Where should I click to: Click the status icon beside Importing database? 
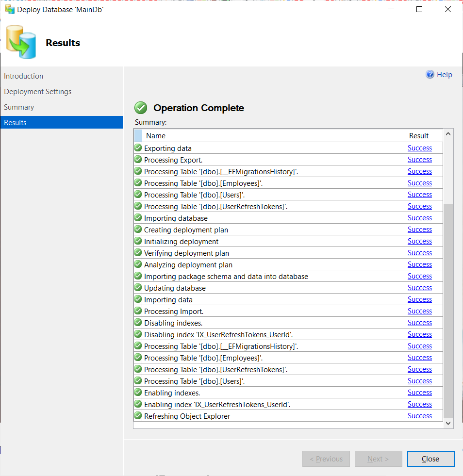click(x=138, y=218)
